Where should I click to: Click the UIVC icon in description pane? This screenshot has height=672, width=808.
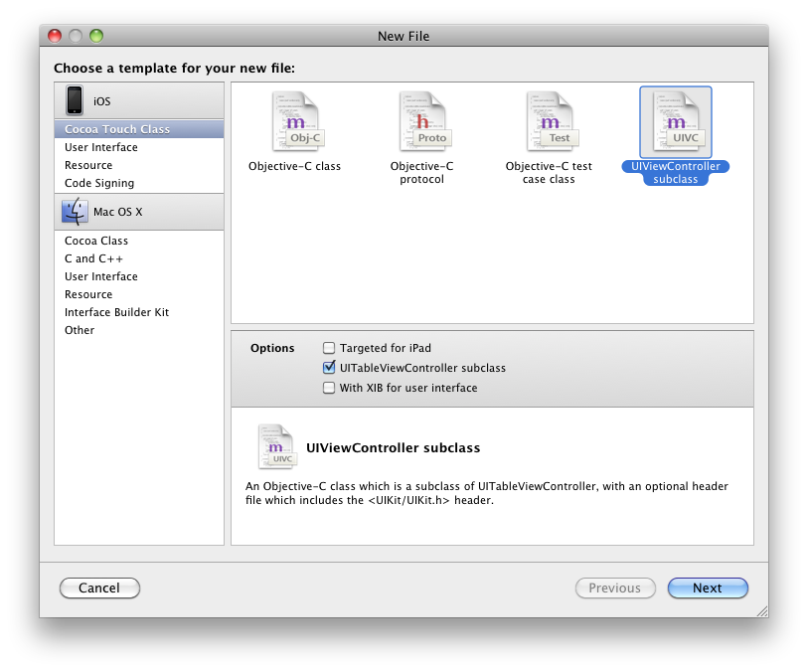coord(276,446)
